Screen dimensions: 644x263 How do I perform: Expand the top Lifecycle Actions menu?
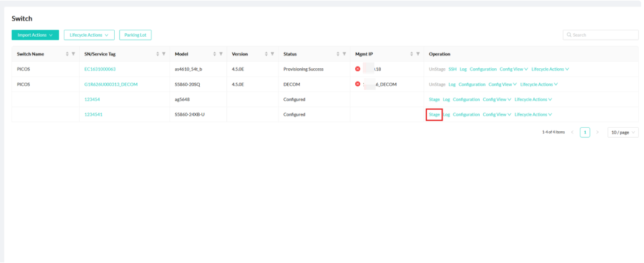[x=89, y=35]
